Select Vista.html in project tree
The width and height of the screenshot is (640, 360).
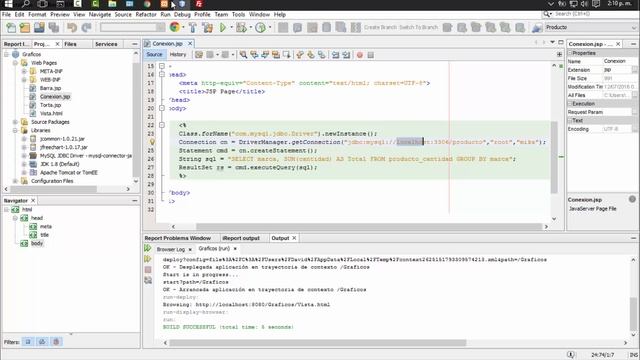[51, 113]
